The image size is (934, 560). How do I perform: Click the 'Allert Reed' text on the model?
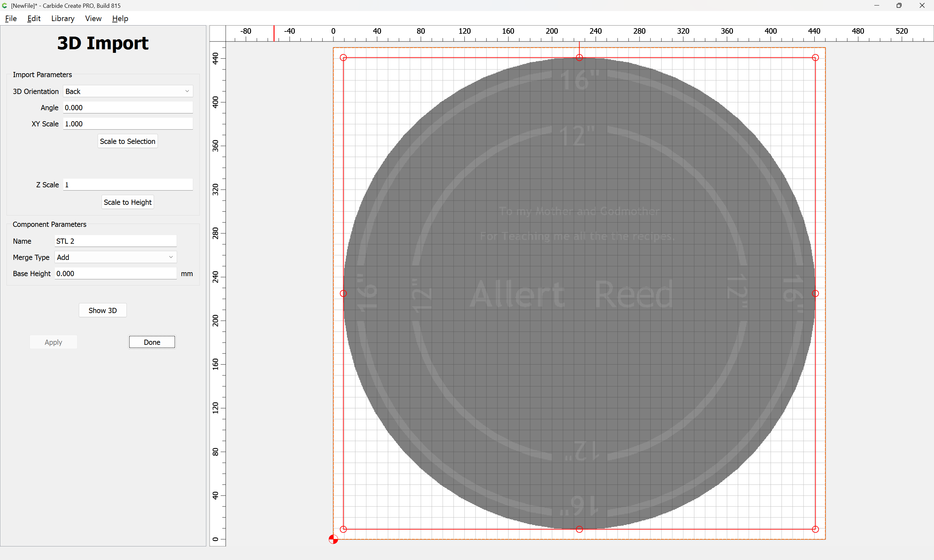(571, 294)
